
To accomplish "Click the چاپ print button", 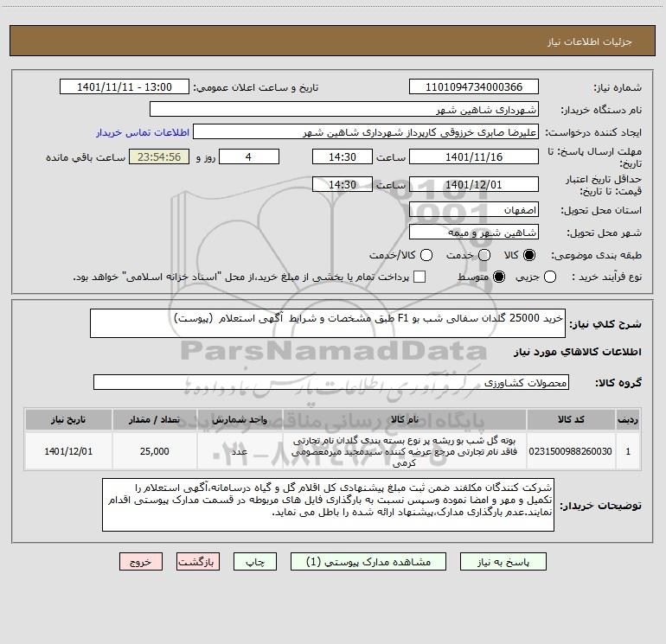I will tap(255, 562).
